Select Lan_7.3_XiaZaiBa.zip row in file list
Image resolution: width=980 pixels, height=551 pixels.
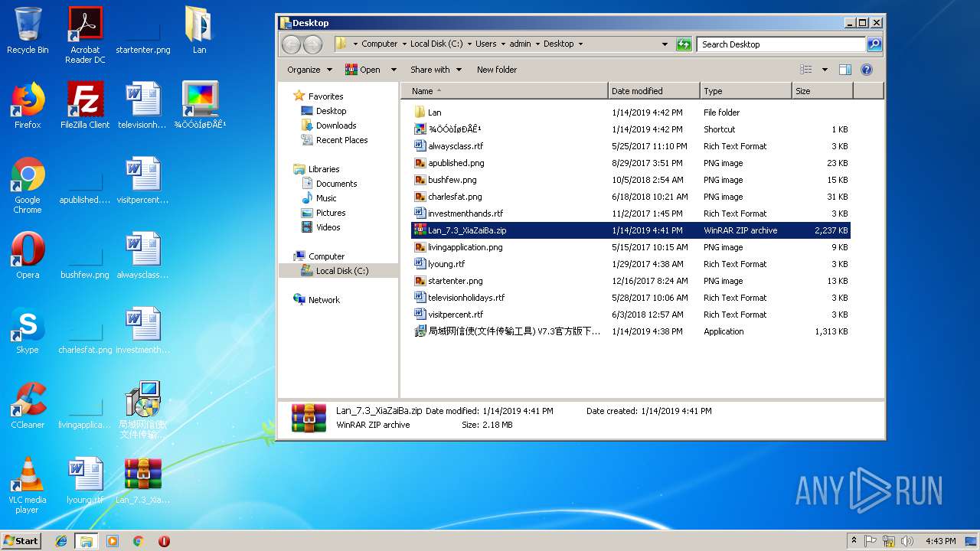(x=631, y=230)
